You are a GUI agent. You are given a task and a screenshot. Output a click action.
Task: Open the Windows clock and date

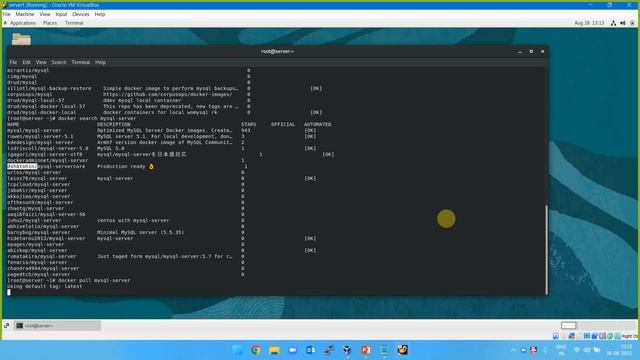(x=619, y=350)
